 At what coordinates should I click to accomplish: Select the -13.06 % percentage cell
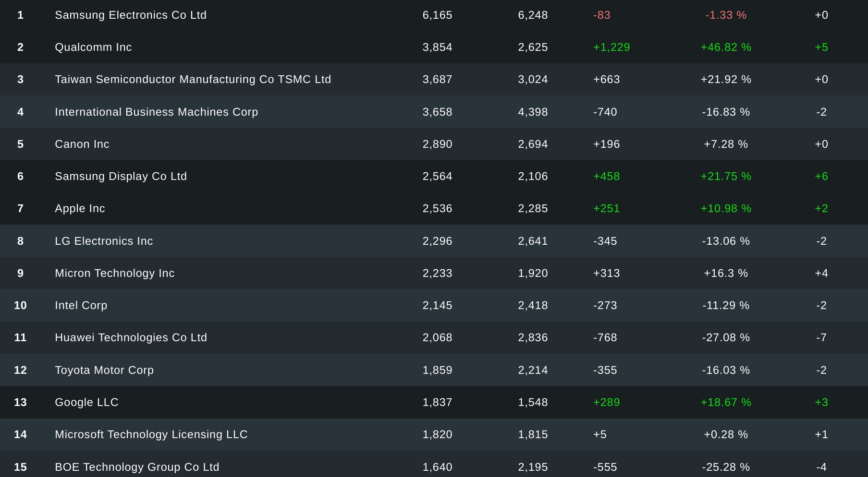tap(726, 241)
